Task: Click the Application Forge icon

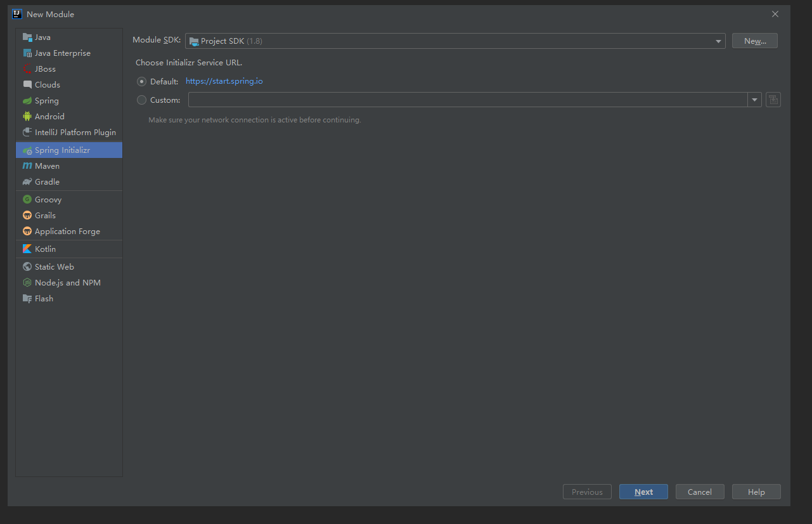Action: [x=27, y=232]
